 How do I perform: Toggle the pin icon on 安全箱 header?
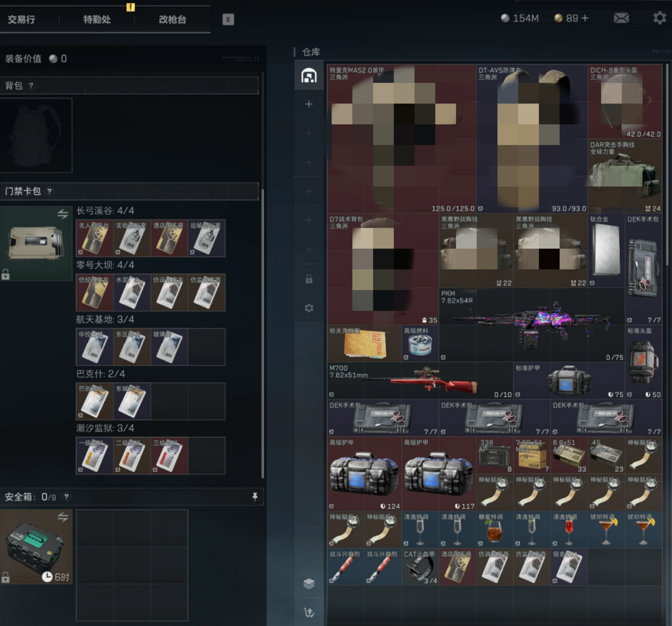254,497
